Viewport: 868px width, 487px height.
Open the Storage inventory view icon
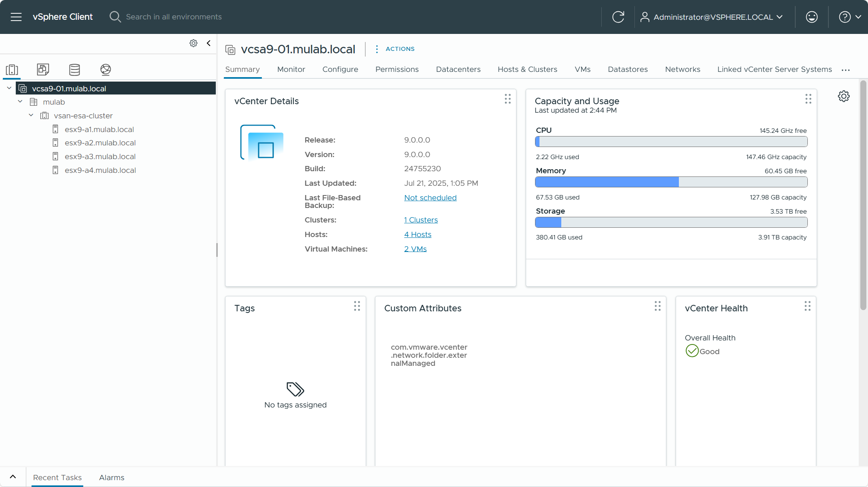click(74, 69)
